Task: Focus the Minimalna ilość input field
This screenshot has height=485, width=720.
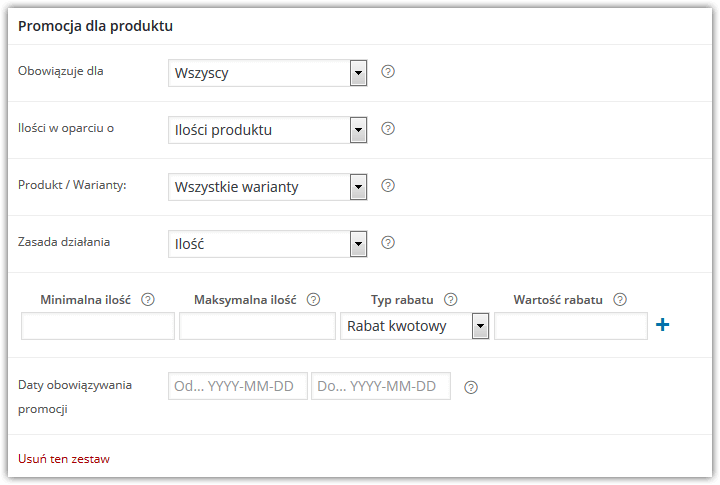Action: [x=98, y=326]
